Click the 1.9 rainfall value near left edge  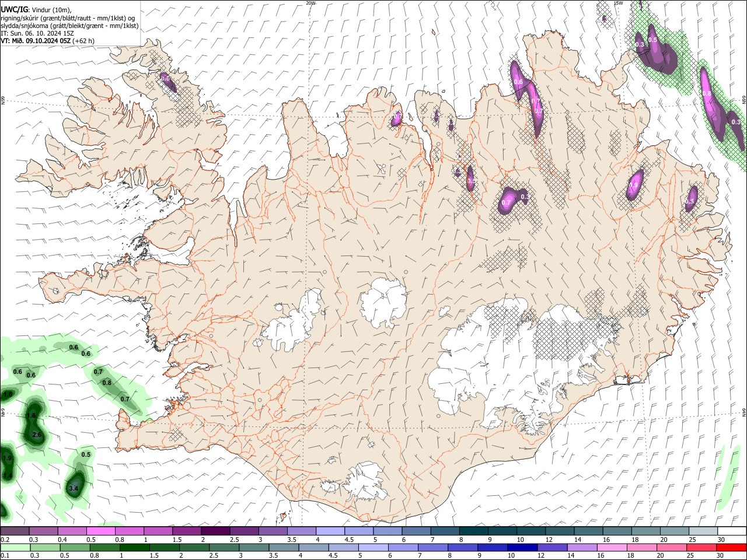[x=8, y=458]
